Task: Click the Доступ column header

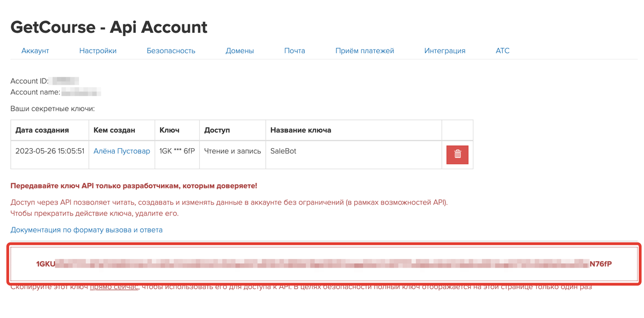Action: pos(217,130)
